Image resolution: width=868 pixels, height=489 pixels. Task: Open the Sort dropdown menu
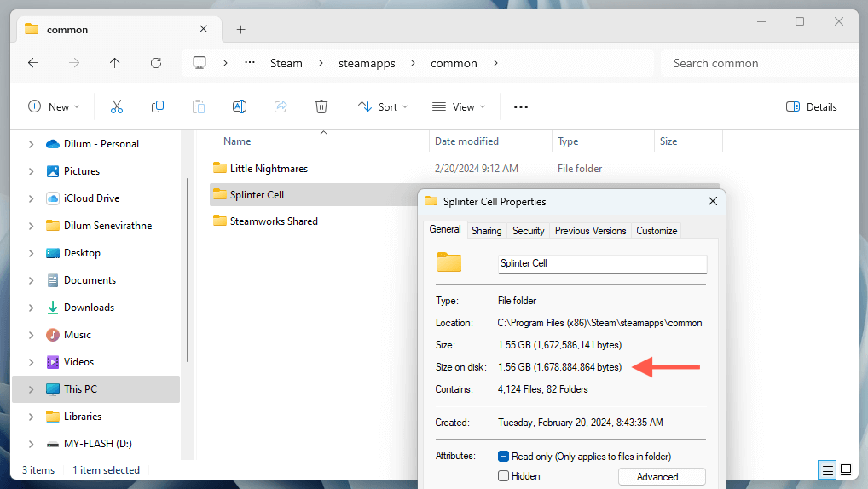coord(383,106)
